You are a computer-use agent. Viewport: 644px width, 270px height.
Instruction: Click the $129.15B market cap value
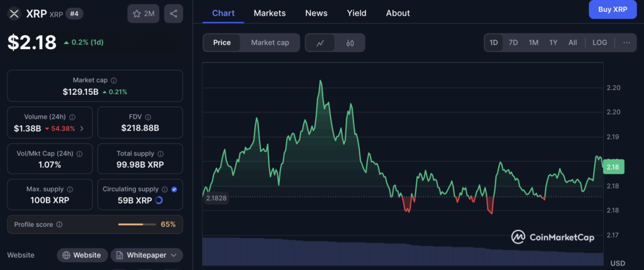click(x=80, y=92)
